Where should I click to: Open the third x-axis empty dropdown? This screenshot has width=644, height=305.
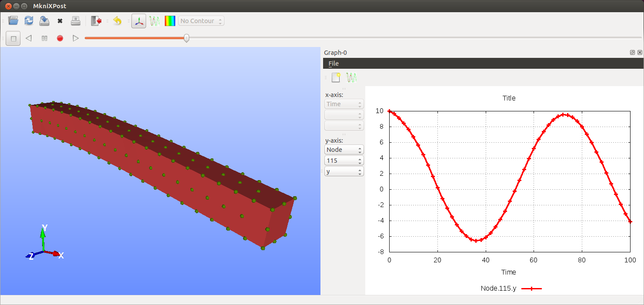(x=344, y=126)
